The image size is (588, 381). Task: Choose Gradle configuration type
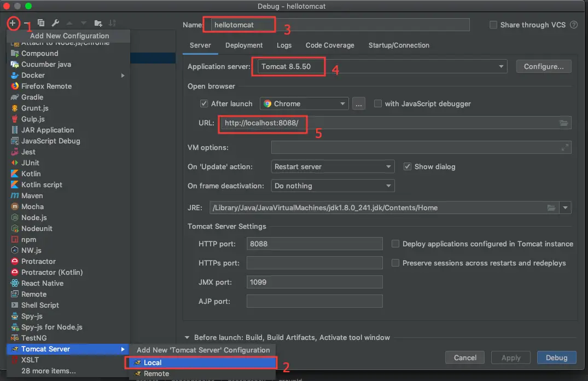pos(67,97)
